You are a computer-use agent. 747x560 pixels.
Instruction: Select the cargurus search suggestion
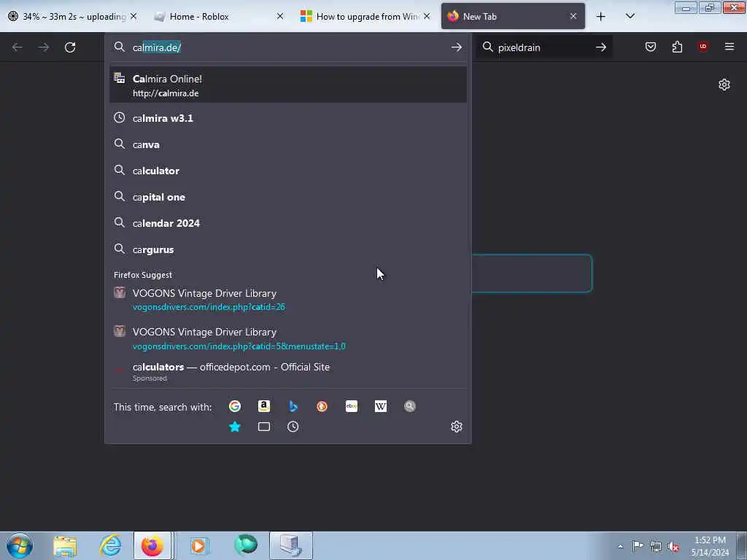(x=288, y=249)
